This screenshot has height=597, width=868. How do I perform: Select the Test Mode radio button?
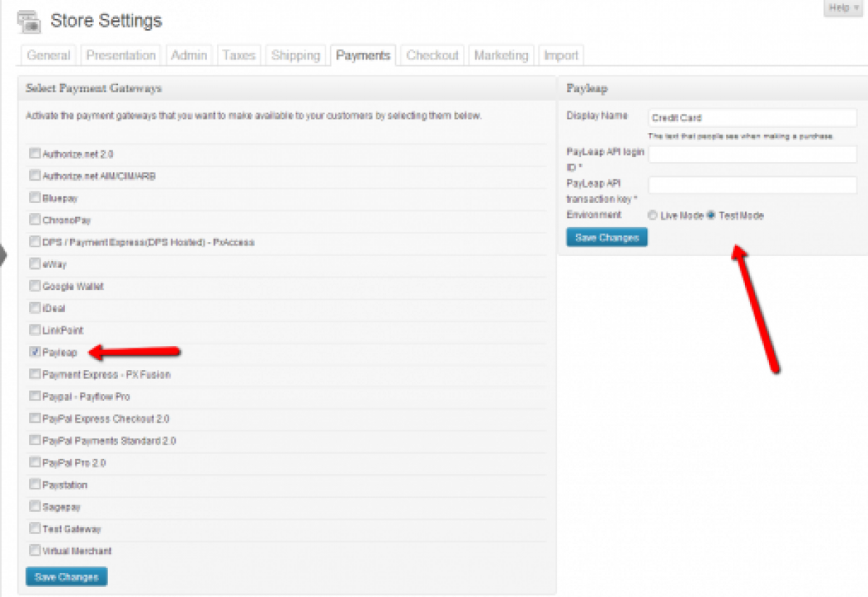click(x=711, y=215)
